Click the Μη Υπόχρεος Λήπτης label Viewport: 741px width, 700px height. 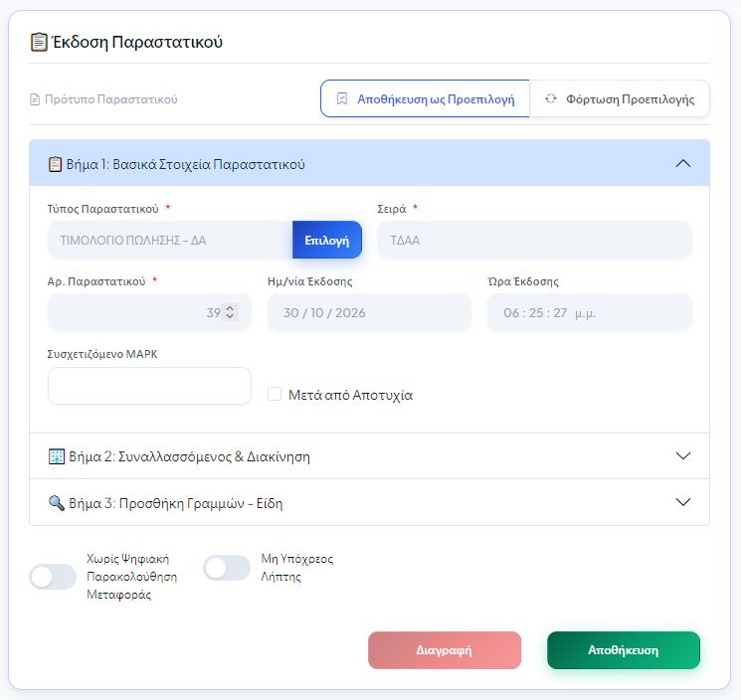[x=297, y=568]
